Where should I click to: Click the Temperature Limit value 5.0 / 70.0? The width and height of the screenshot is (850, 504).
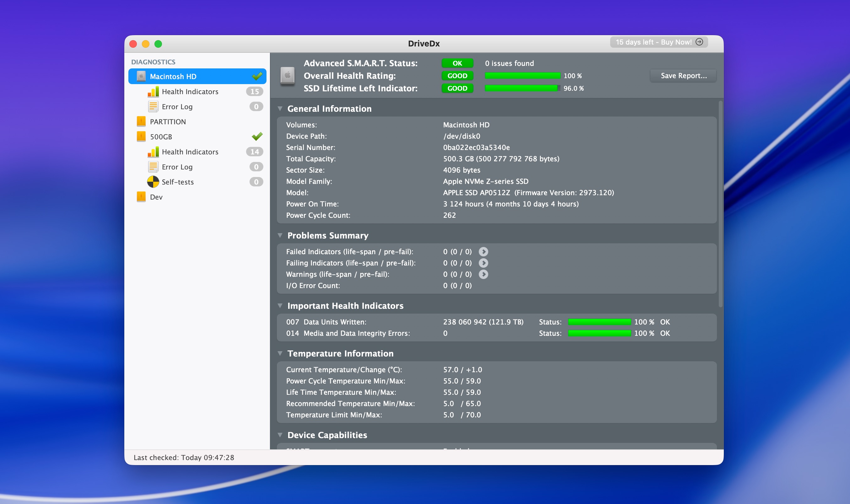(462, 415)
